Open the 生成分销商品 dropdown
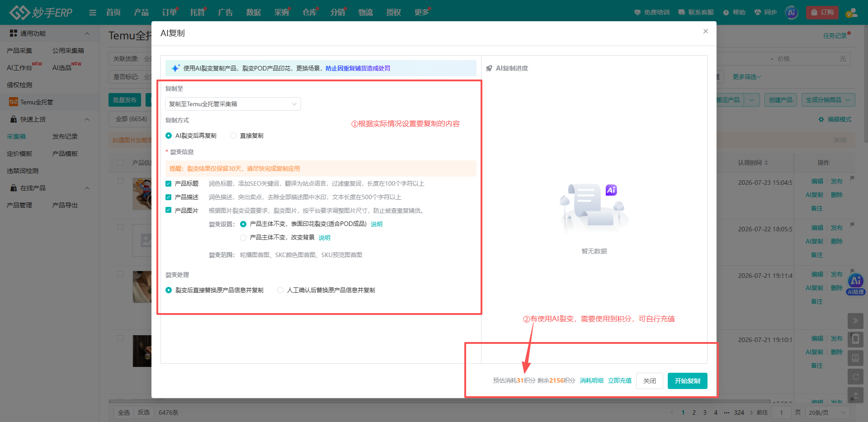The height and width of the screenshot is (422, 868). (x=828, y=100)
